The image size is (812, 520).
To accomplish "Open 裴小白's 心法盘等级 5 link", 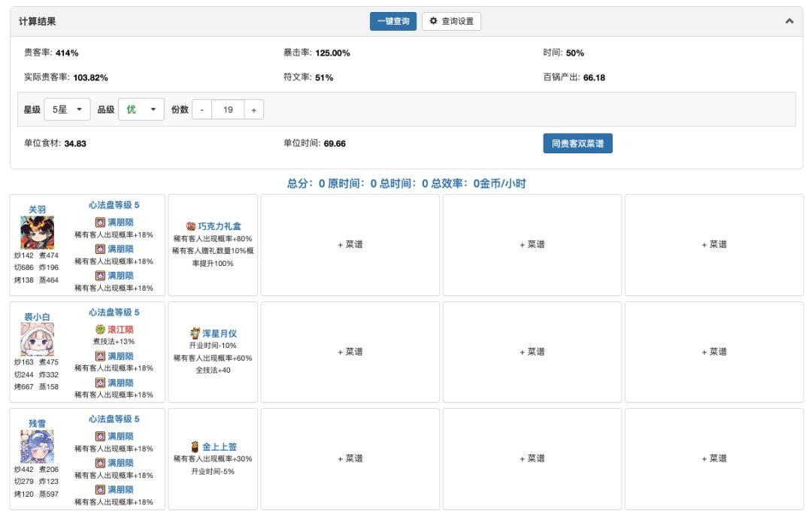I will click(114, 313).
